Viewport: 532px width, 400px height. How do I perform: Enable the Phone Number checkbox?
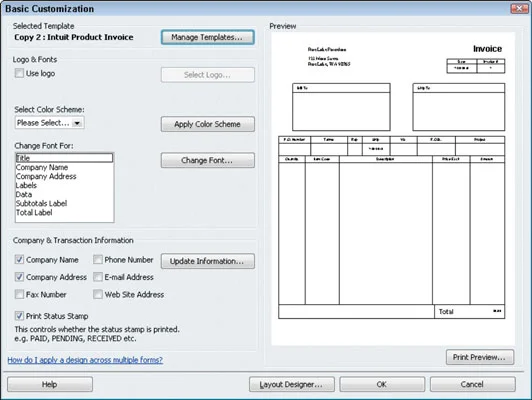[x=98, y=260]
